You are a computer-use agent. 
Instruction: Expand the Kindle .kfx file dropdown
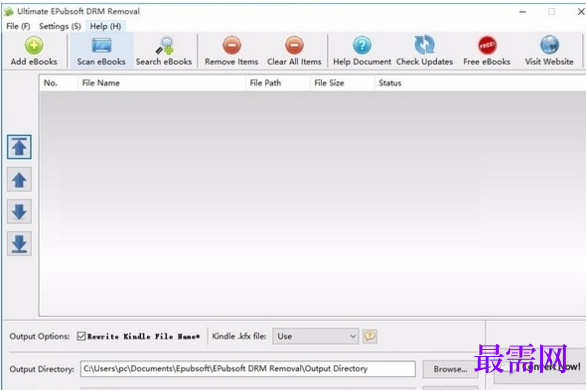point(315,336)
